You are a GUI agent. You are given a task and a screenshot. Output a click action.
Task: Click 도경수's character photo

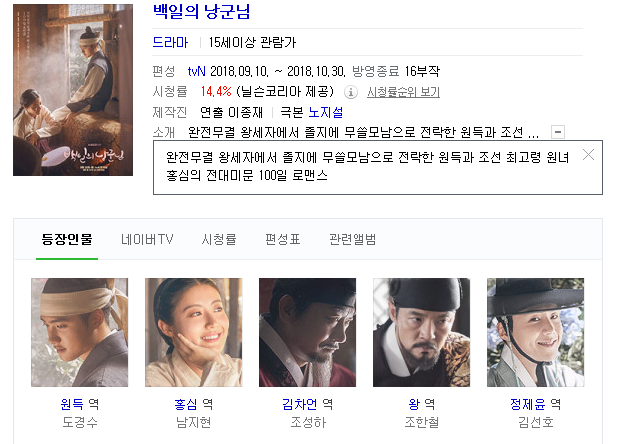[80, 332]
